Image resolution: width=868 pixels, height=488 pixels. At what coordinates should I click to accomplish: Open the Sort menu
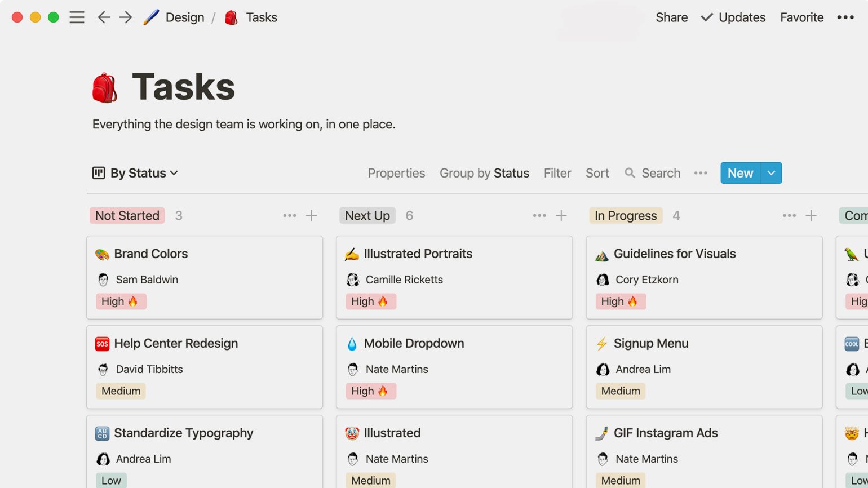point(597,173)
